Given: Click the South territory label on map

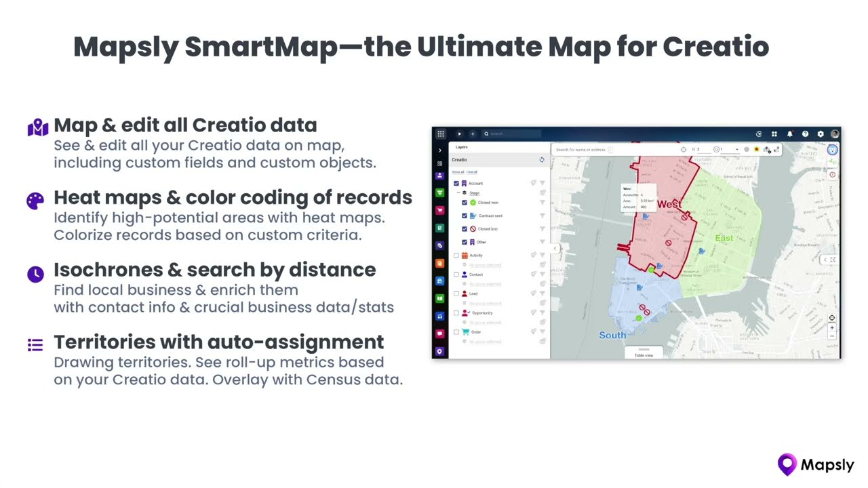Looking at the screenshot, I should (x=612, y=335).
